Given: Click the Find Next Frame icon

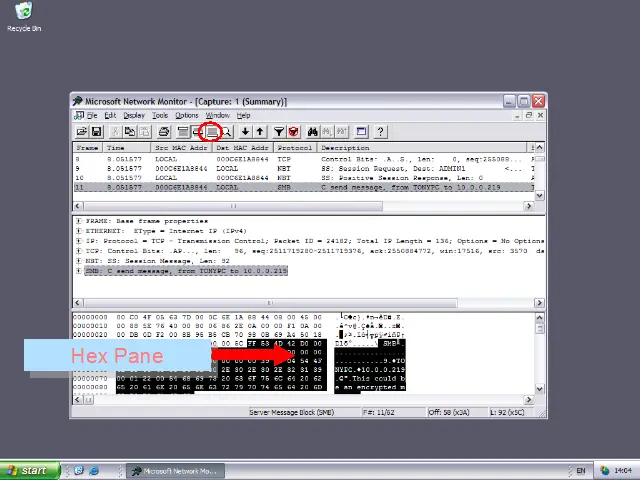Looking at the screenshot, I should click(x=327, y=131).
